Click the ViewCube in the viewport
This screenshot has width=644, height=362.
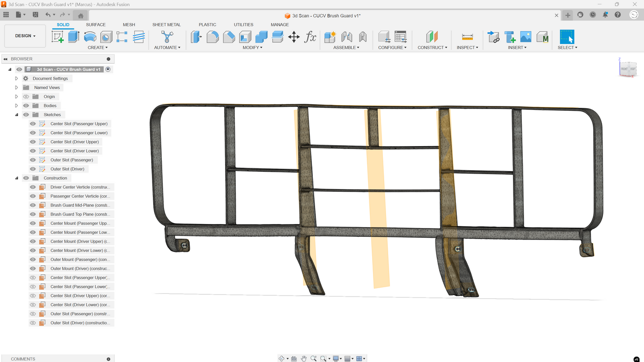(x=628, y=69)
